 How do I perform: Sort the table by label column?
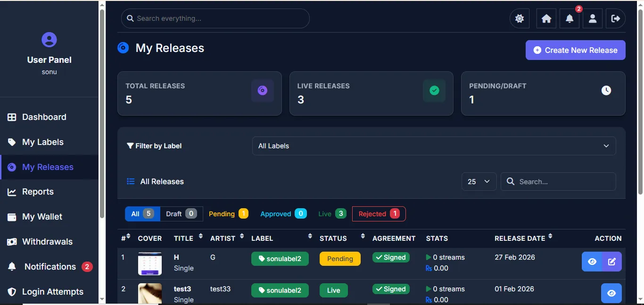tap(310, 236)
